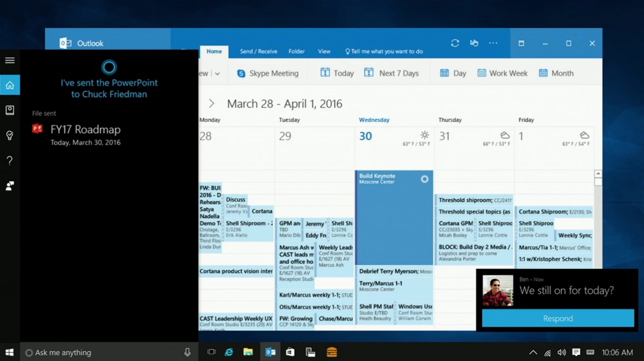644x361 pixels.
Task: Switch calendar to Day view
Action: (x=453, y=73)
